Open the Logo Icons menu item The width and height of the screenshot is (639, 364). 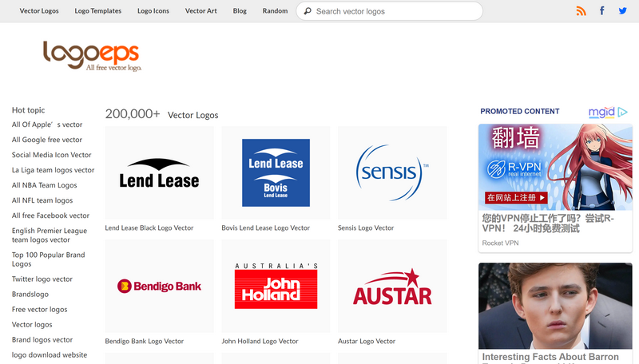(x=153, y=11)
